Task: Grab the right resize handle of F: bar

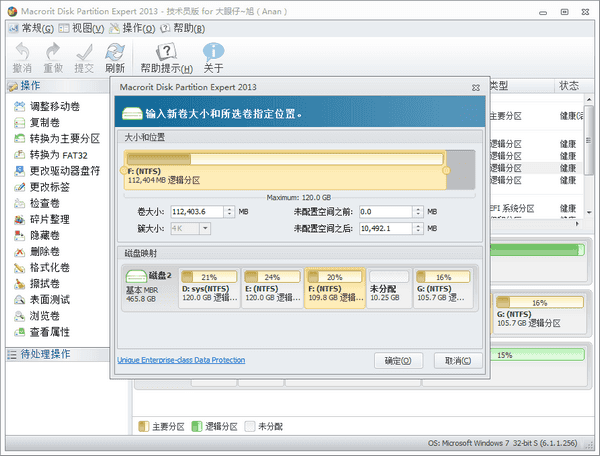Action: pos(446,171)
